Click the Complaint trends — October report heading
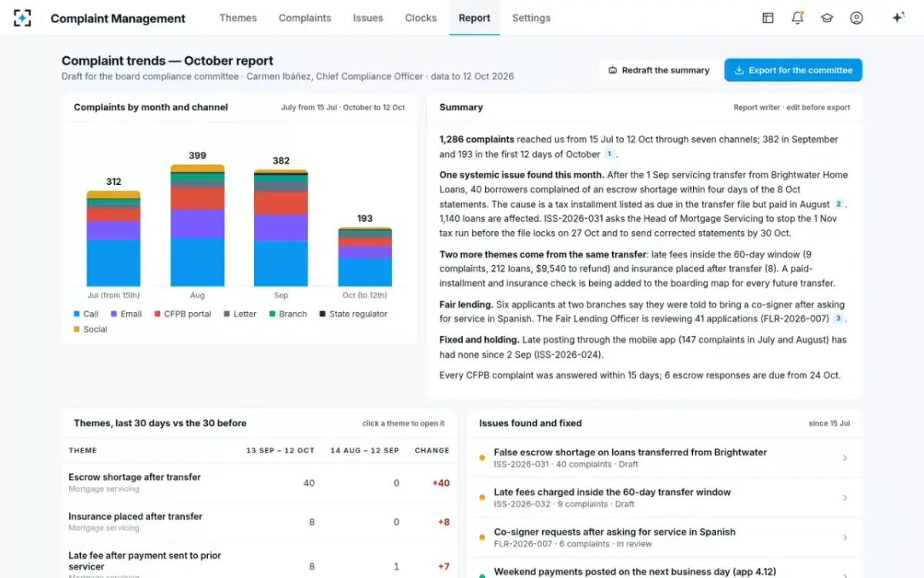Viewport: 924px width, 578px height. [x=167, y=61]
